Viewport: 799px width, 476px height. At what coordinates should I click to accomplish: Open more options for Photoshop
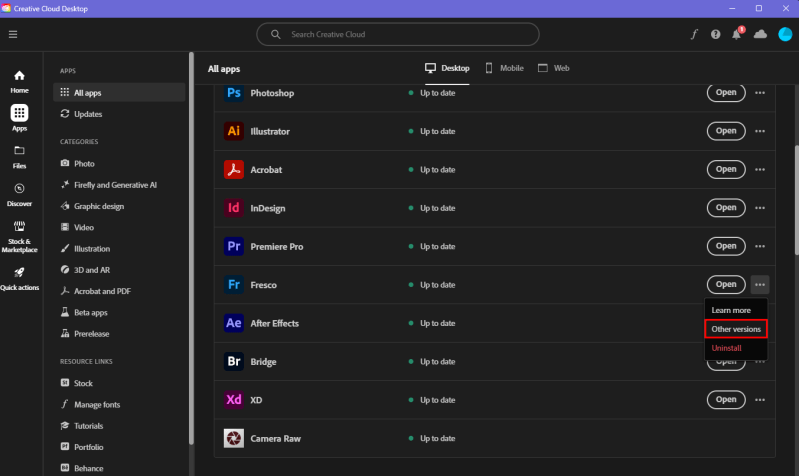[760, 93]
